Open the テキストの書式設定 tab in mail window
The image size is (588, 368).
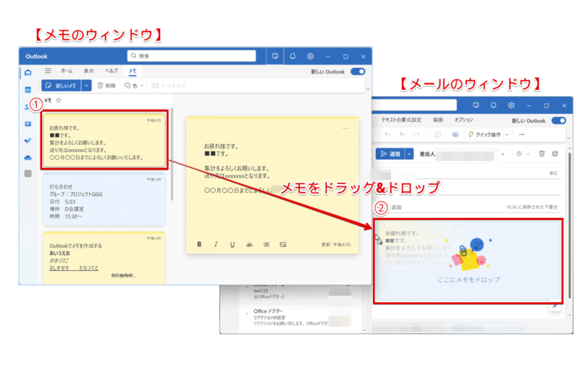pos(401,120)
